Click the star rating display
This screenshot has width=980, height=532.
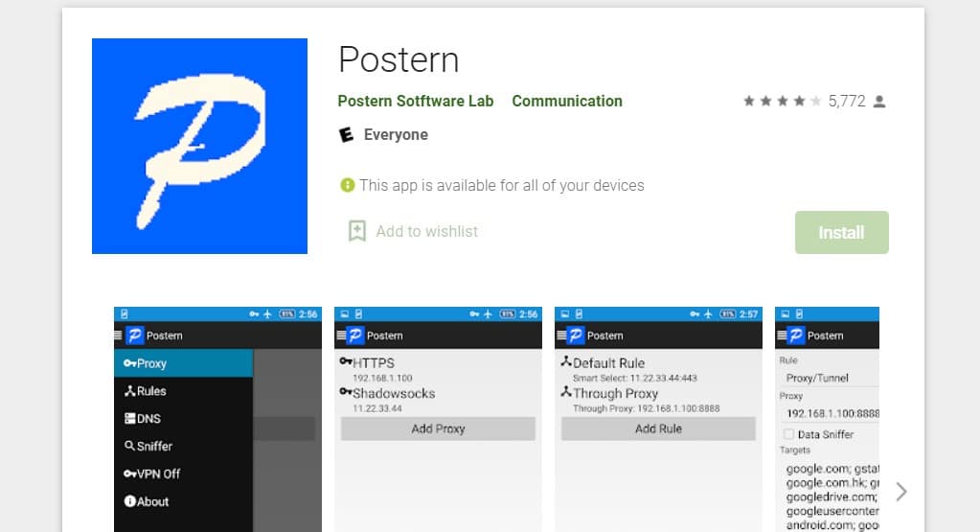(782, 102)
